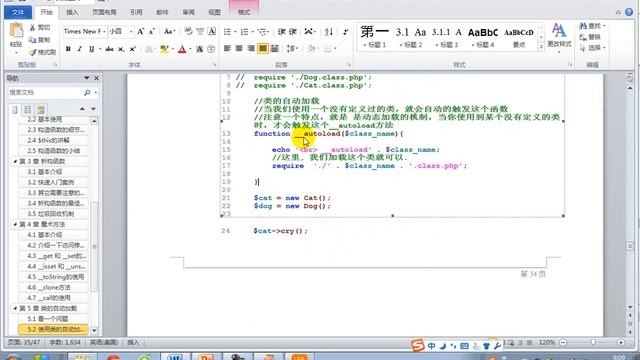Click the Grow Font icon
The width and height of the screenshot is (640, 360).
(140, 31)
